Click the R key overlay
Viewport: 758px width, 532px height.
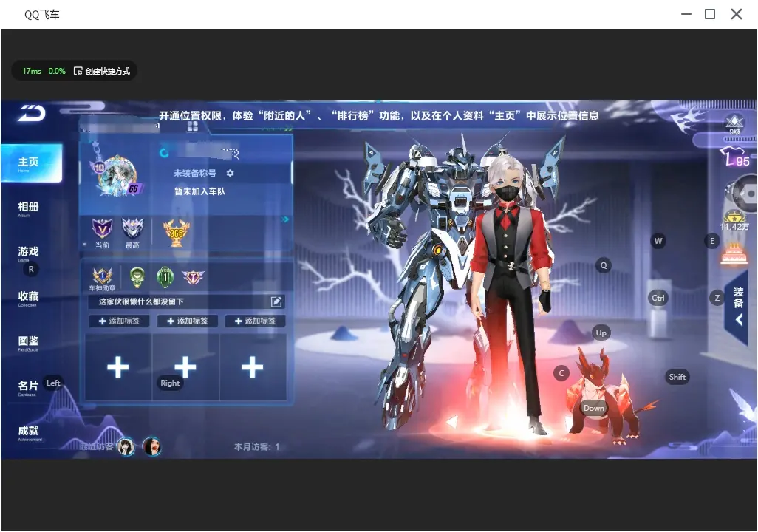click(x=31, y=270)
